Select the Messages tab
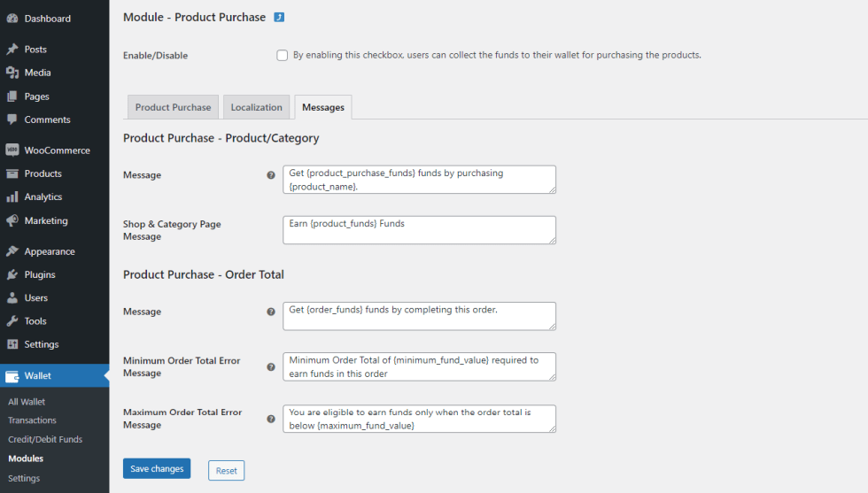Screen dimensions: 868x493 pyautogui.click(x=323, y=107)
